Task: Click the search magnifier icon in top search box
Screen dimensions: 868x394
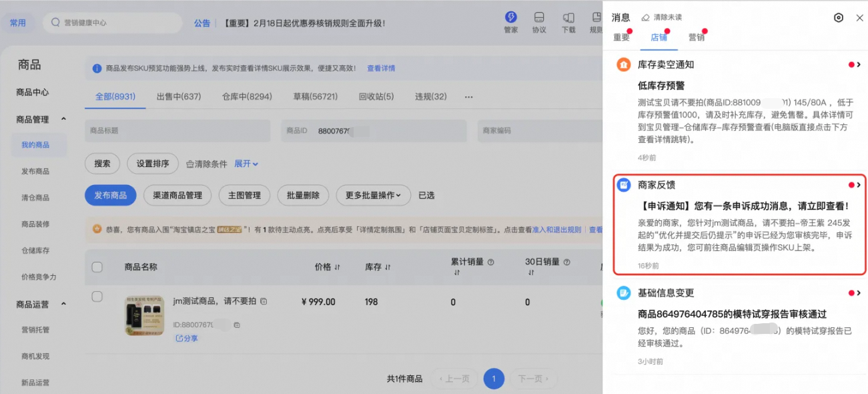Action: pos(55,23)
